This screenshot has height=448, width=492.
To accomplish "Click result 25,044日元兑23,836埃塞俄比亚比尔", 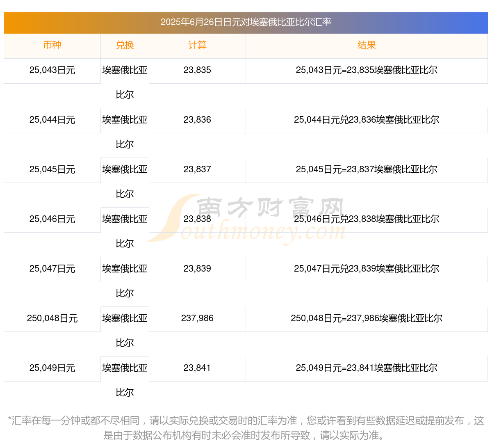I will point(367,120).
